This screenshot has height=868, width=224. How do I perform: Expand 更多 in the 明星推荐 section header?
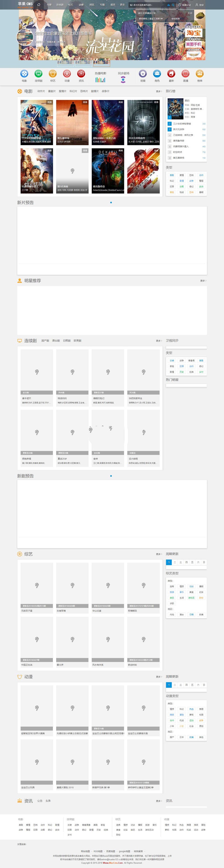pos(204,281)
